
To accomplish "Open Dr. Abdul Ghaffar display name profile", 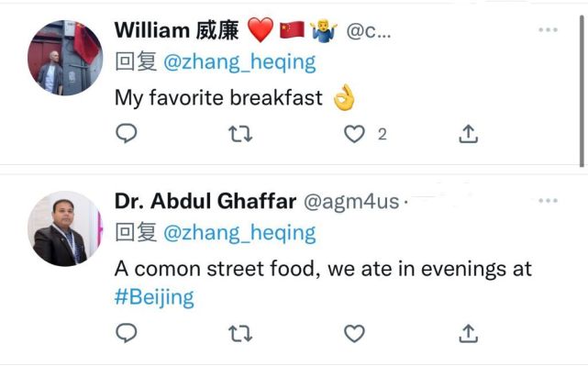I will pyautogui.click(x=205, y=201).
